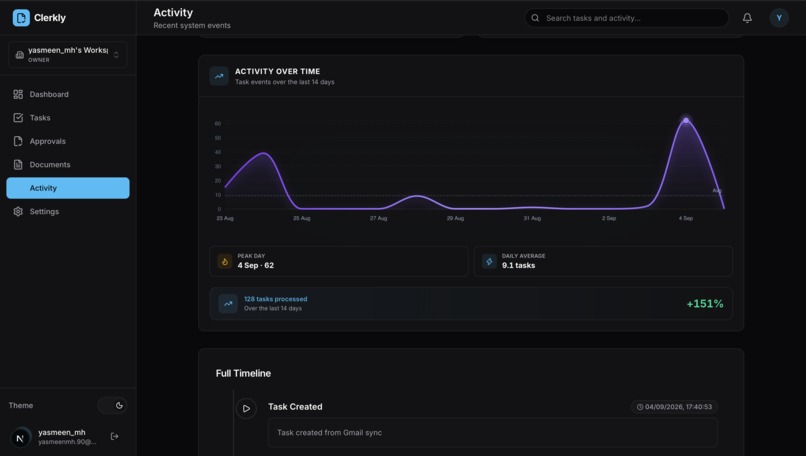This screenshot has width=806, height=456.
Task: Click the Clerkly logo icon
Action: click(21, 17)
